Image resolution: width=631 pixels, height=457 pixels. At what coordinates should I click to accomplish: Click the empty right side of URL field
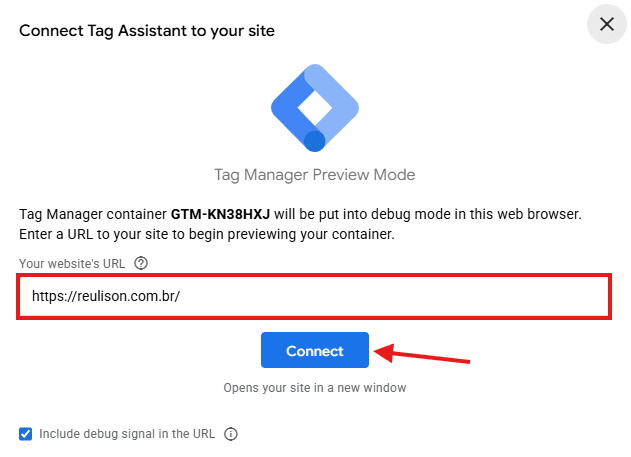coord(500,297)
